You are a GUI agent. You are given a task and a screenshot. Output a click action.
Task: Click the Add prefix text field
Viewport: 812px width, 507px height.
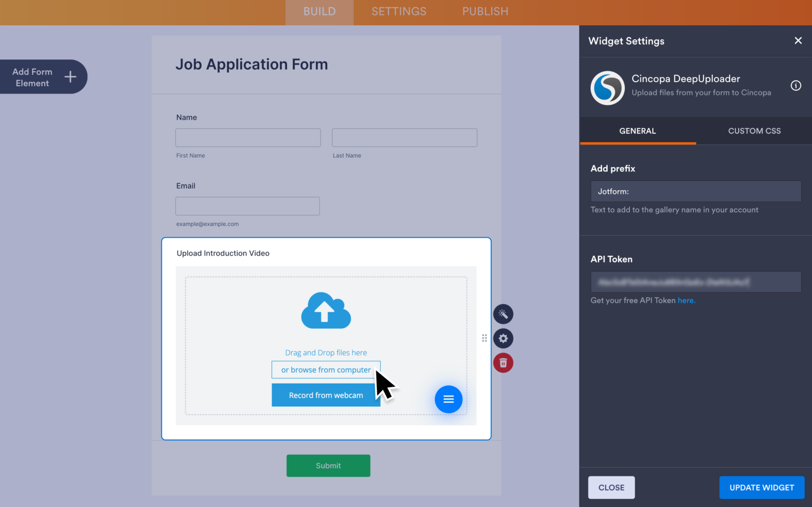(695, 191)
